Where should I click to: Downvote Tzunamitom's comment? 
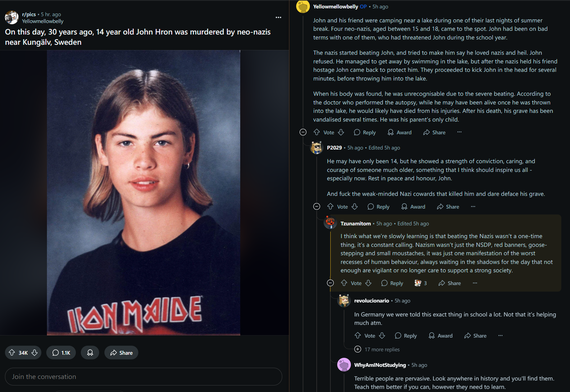click(x=368, y=283)
